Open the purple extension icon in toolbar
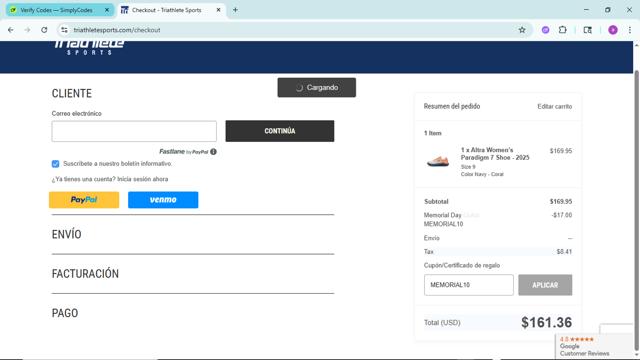 click(545, 30)
